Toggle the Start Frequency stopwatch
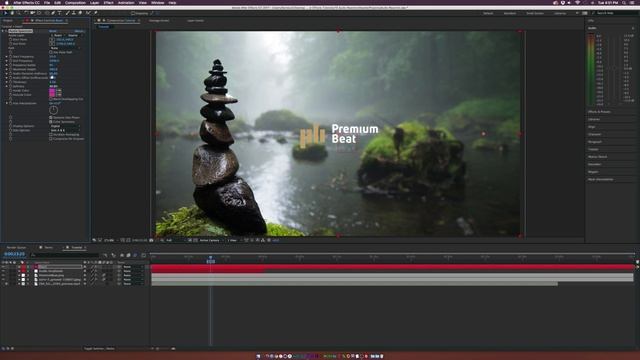Image resolution: width=640 pixels, height=360 pixels. [11, 57]
